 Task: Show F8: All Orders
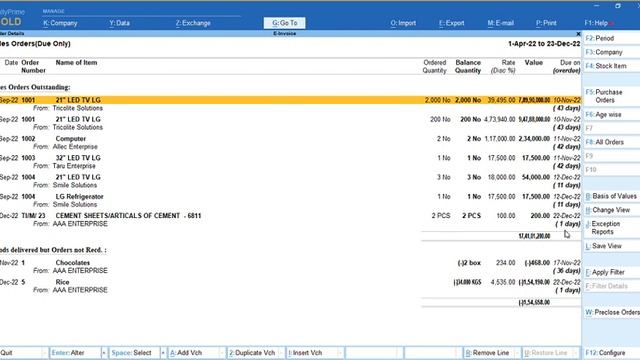coord(611,142)
